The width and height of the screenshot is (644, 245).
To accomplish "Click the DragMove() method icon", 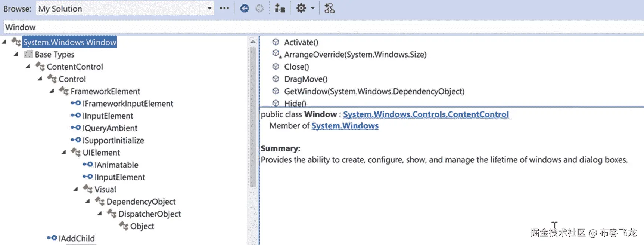I will click(276, 79).
